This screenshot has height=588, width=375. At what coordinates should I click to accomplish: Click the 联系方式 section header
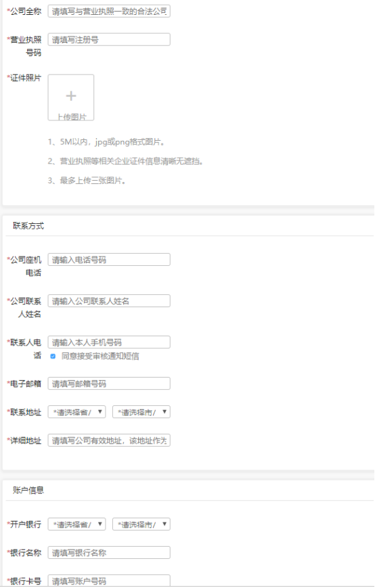click(x=28, y=226)
